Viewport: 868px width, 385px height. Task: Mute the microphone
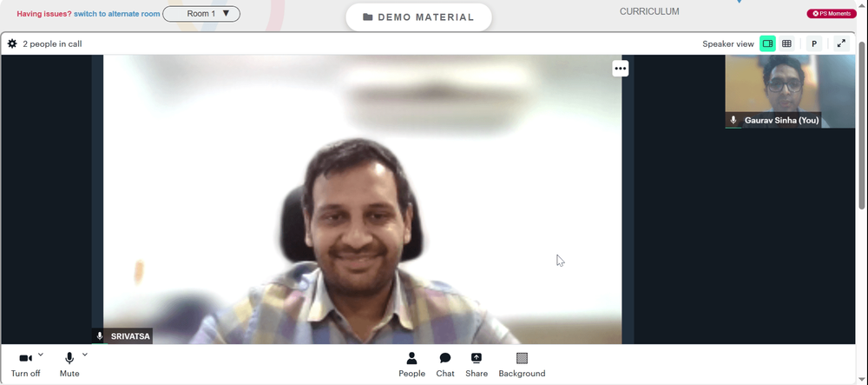click(69, 364)
